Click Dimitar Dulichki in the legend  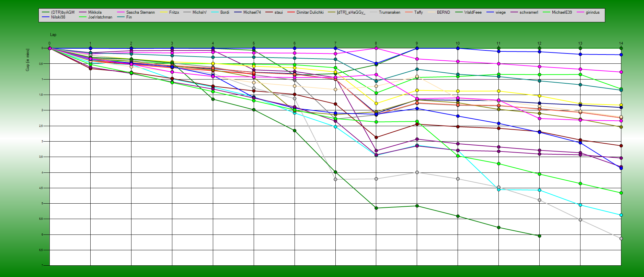click(310, 12)
